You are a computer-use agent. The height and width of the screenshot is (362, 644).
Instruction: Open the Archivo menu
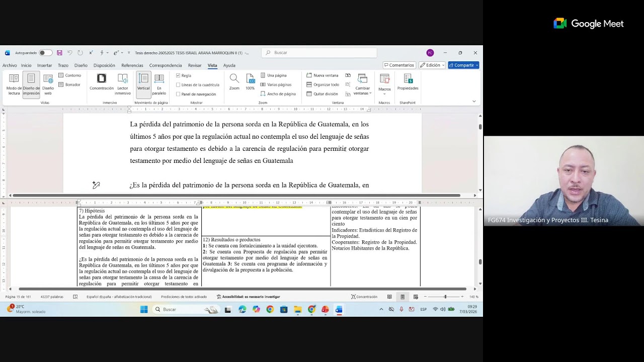pos(10,65)
